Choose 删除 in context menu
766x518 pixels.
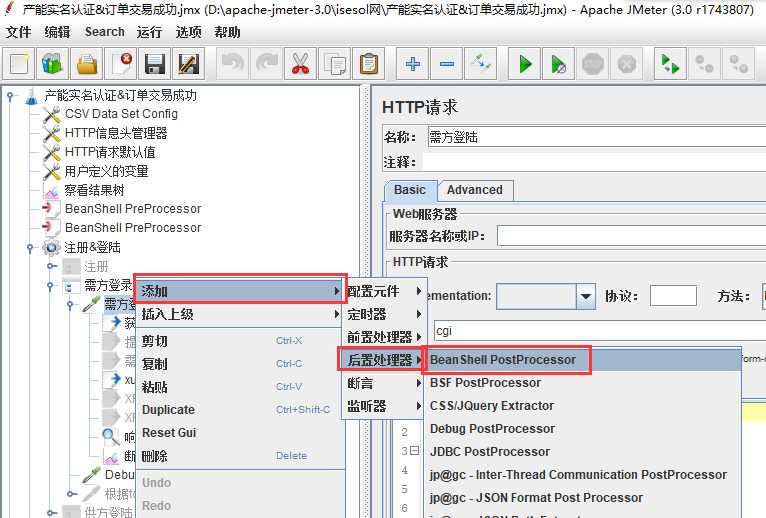coord(240,456)
